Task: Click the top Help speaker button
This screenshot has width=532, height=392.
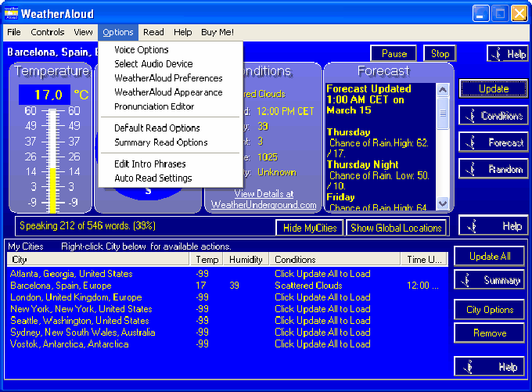Action: click(508, 54)
